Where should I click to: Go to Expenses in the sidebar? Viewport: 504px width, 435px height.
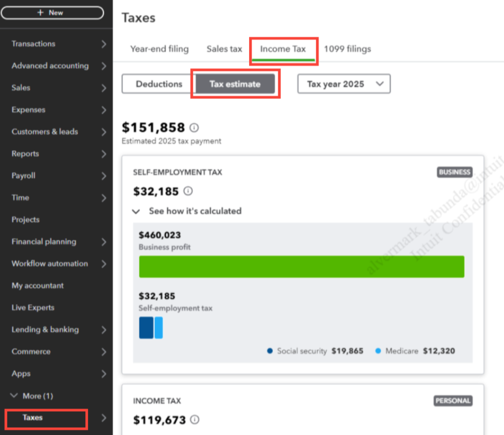28,110
